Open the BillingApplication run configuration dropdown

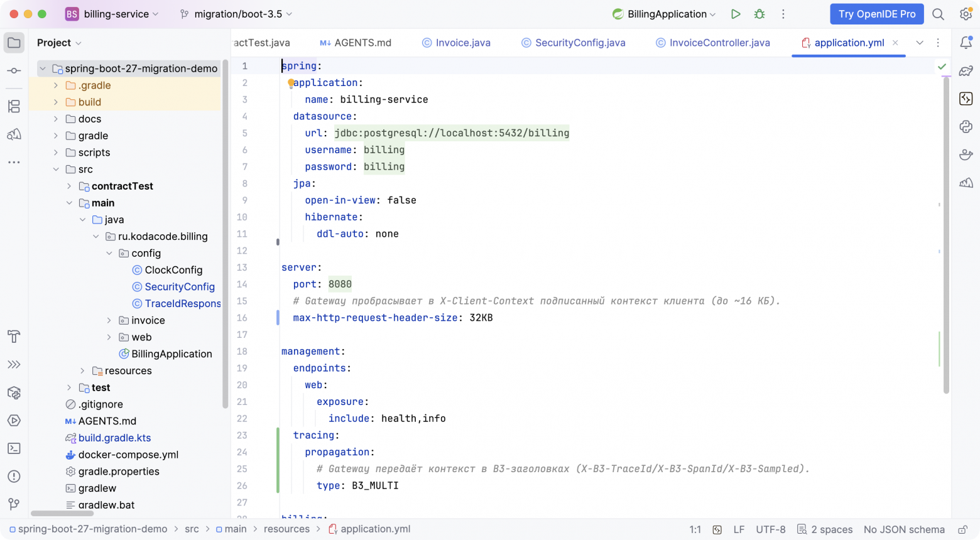tap(664, 14)
